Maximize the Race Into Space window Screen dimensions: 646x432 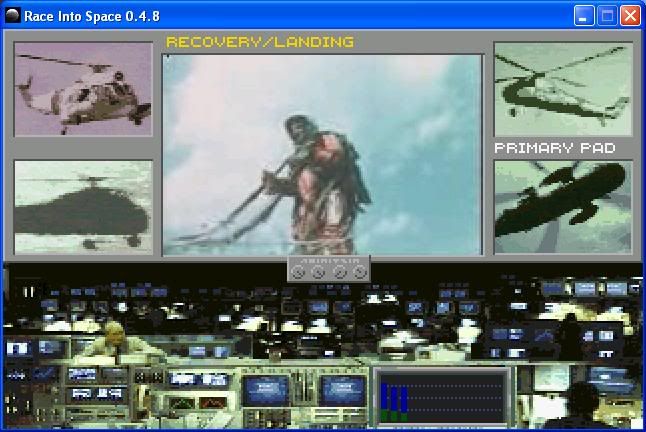click(x=607, y=16)
